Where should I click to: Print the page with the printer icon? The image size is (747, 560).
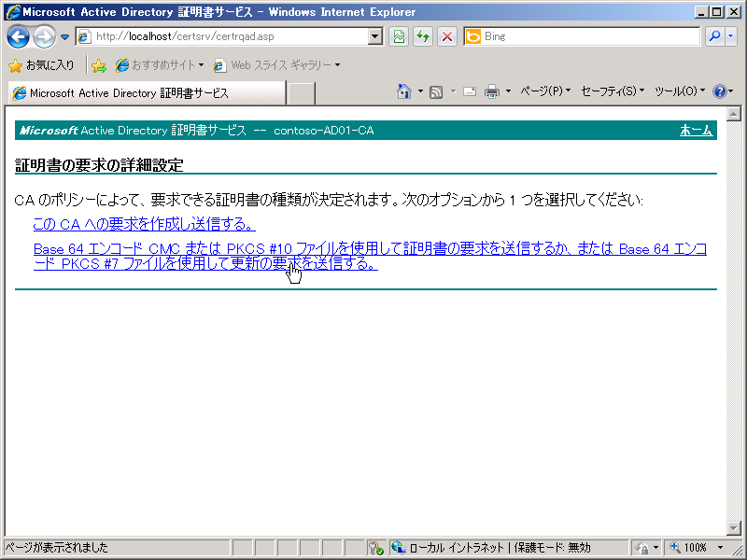pos(492,91)
